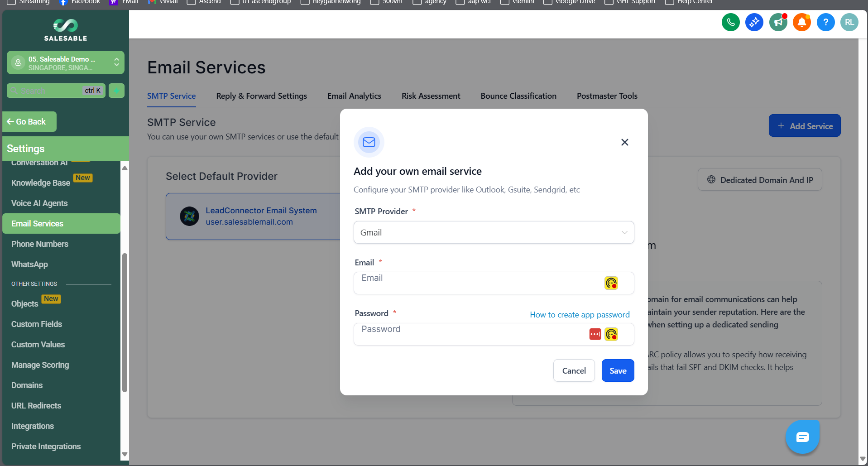
Task: Click the Save button in dialog
Action: (618, 370)
